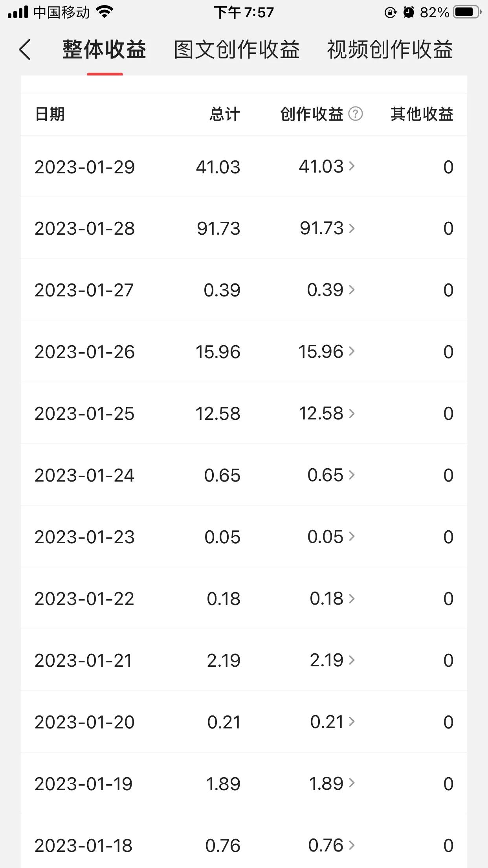Tap the battery icon in status bar
Image resolution: width=488 pixels, height=868 pixels.
click(468, 12)
